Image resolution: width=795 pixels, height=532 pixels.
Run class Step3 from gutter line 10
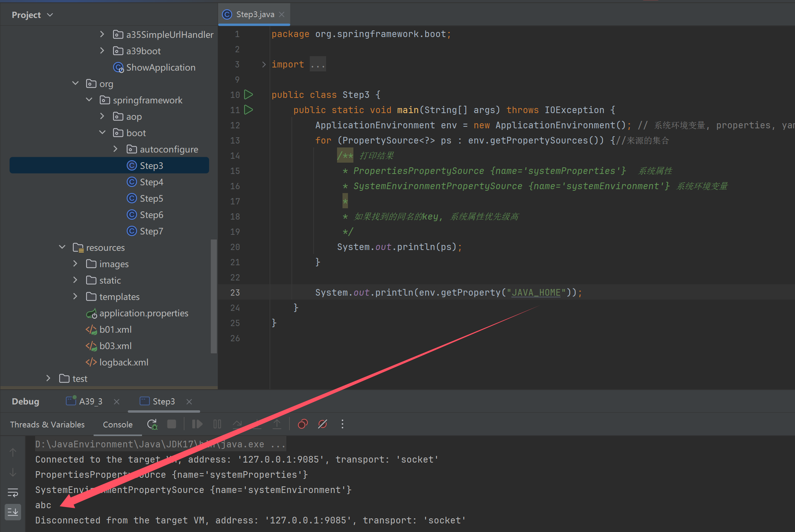248,94
